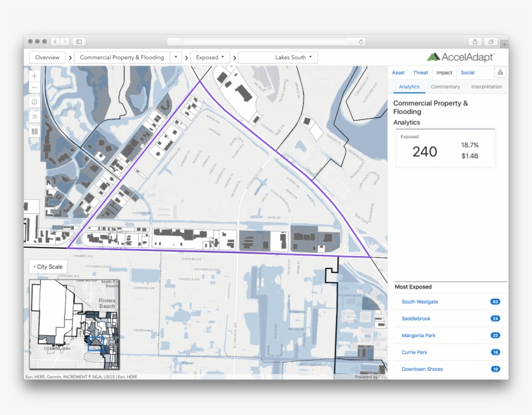The image size is (532, 415).
Task: Open the basemap grid icon below the legend
Action: click(x=34, y=130)
